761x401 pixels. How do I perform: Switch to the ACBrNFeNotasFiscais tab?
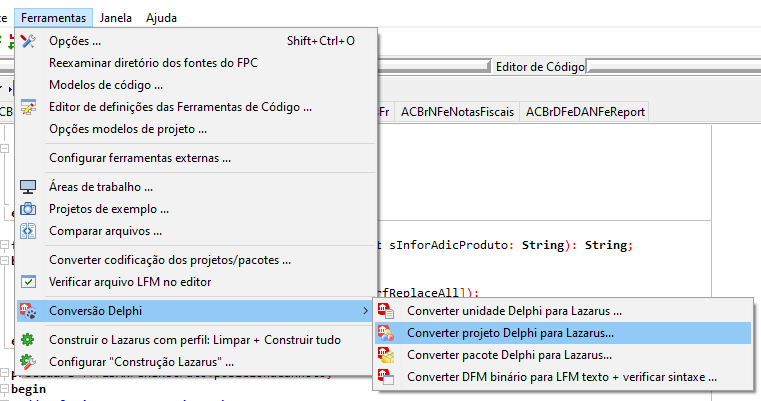[457, 112]
